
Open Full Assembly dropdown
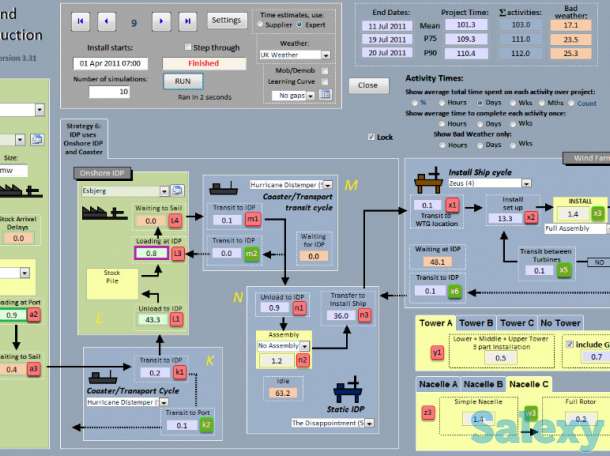608,229
